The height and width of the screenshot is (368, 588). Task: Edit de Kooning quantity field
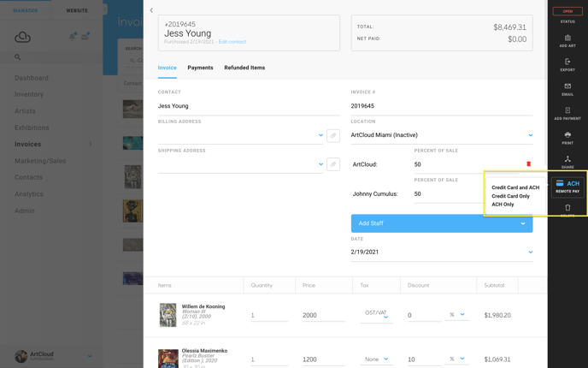click(269, 316)
